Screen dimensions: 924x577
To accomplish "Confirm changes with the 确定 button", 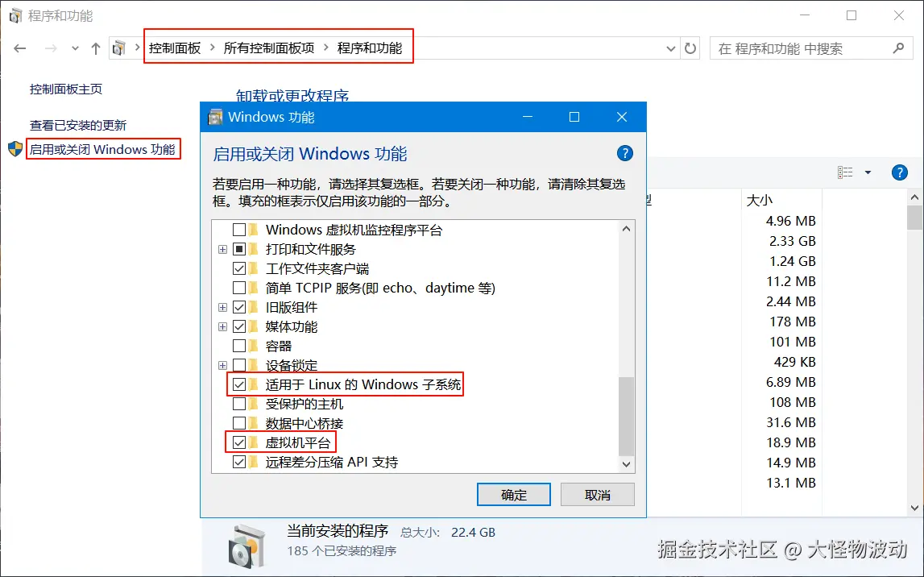I will [x=514, y=495].
